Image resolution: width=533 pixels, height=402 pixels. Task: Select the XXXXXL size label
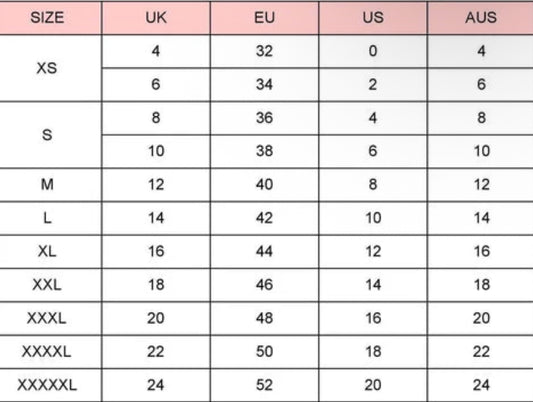[x=47, y=385]
